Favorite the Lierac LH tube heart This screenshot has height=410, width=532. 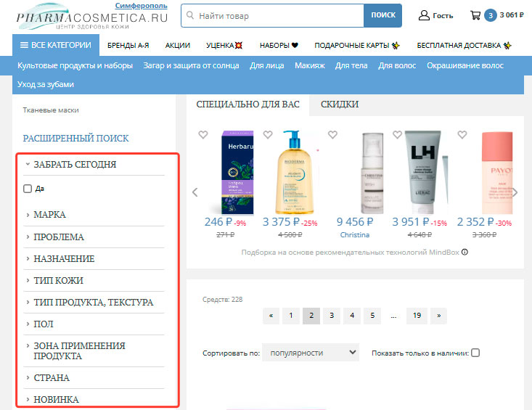[397, 135]
